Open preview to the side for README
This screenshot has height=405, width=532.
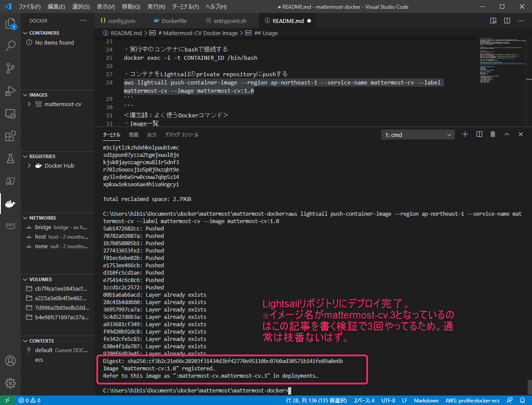click(x=493, y=21)
